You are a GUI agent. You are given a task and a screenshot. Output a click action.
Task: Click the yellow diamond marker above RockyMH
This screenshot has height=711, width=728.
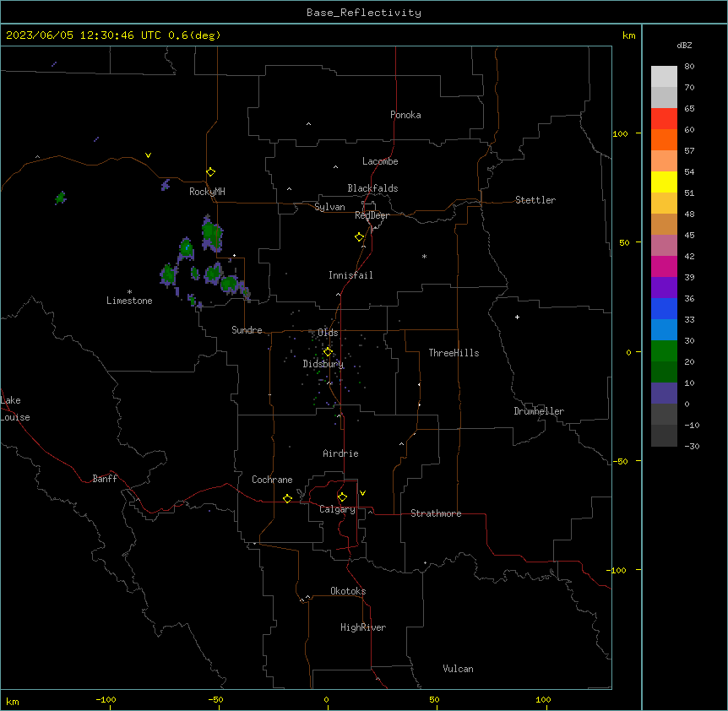coord(210,172)
